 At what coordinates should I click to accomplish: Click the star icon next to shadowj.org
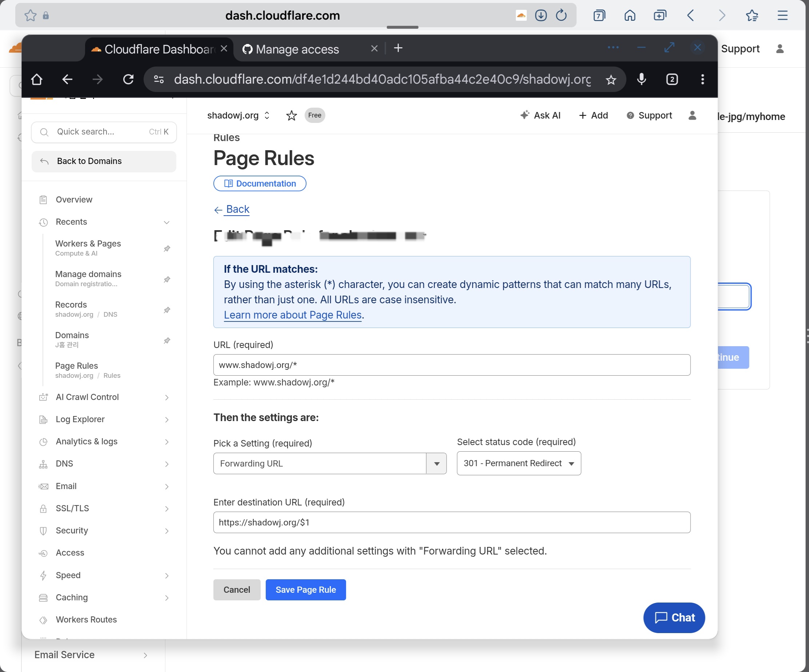[291, 116]
